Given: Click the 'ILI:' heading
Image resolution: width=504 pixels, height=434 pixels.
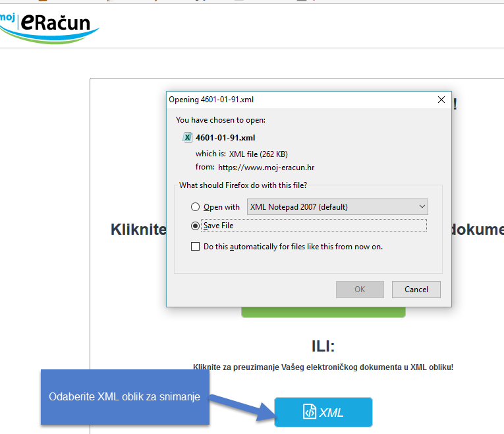Looking at the screenshot, I should point(323,347).
